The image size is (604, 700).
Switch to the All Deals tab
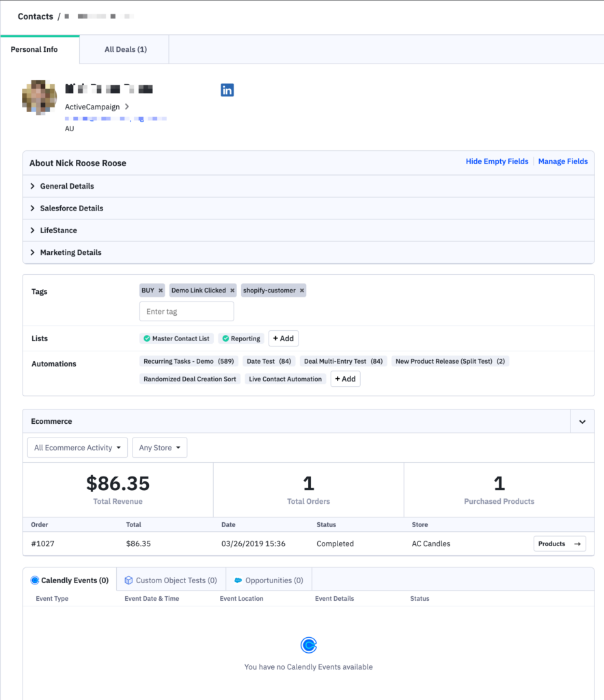(x=124, y=49)
